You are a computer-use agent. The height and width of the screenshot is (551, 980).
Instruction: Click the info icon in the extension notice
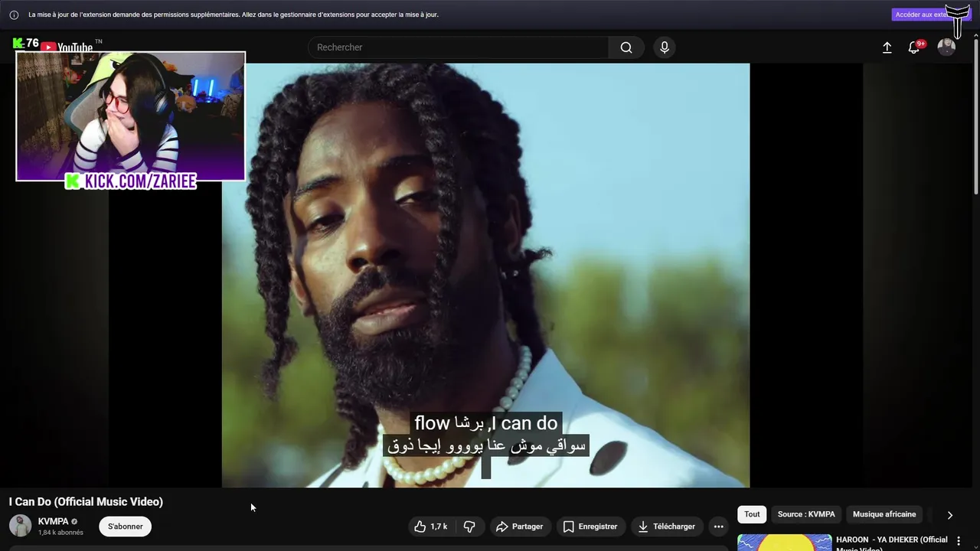(14, 15)
